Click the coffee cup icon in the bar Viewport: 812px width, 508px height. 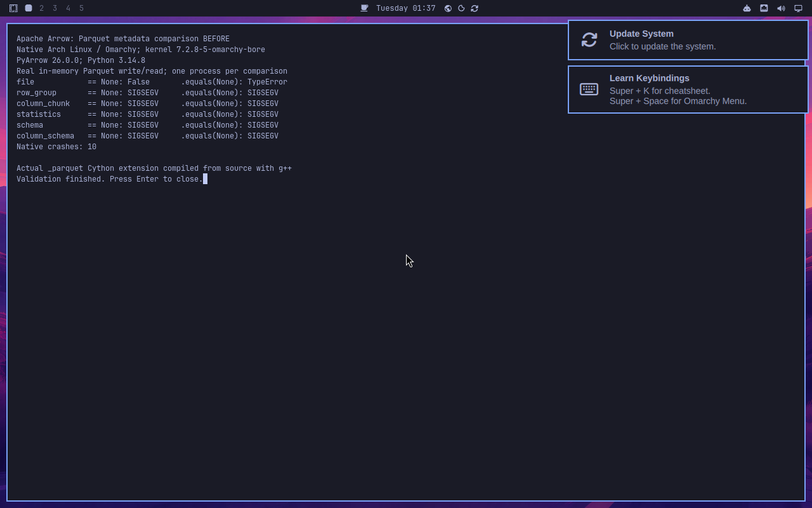[x=364, y=8]
